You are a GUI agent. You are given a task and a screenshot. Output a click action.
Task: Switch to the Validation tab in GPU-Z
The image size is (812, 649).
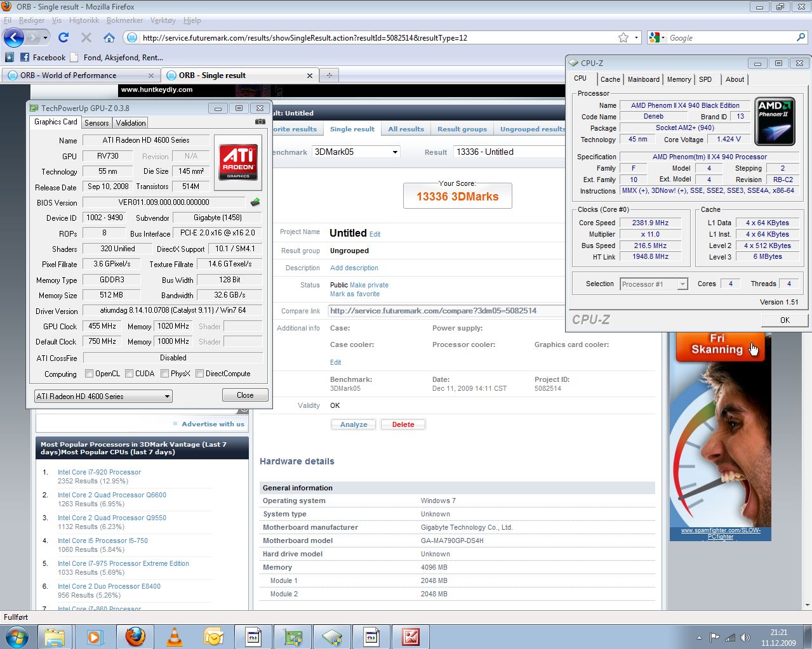point(130,123)
